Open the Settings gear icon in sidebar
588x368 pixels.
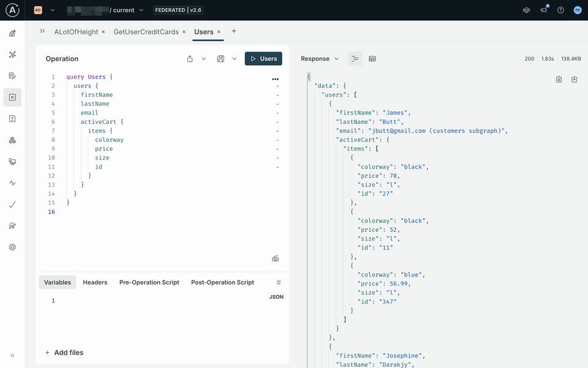12,247
